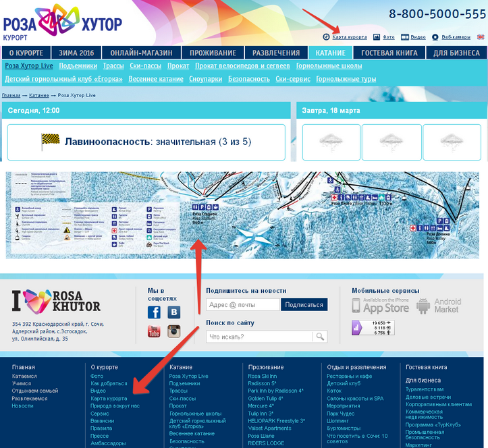The image size is (488, 448).
Task: Click the first weather forecast cloud card
Action: pyautogui.click(x=331, y=142)
